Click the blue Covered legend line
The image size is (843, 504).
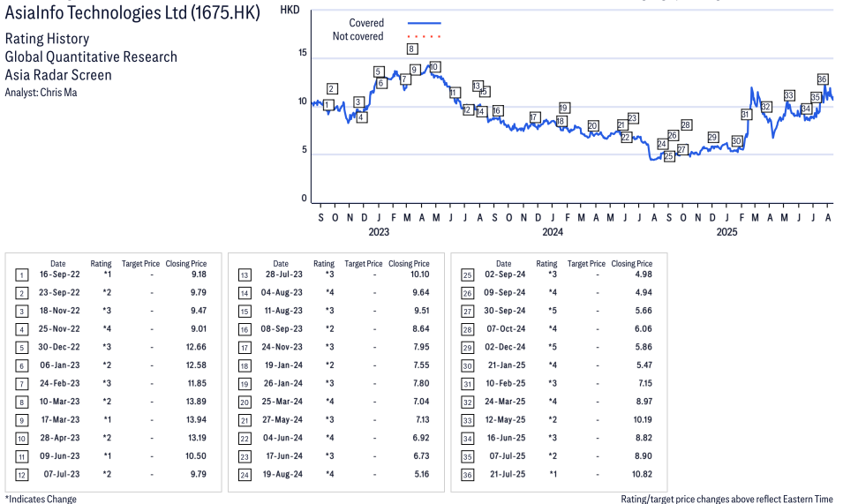coord(425,23)
